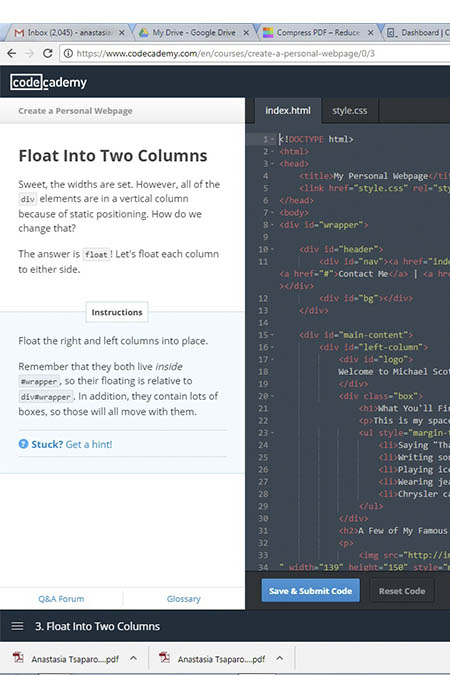Click the site info icon in the address bar
Image resolution: width=450 pixels, height=675 pixels.
(68, 53)
